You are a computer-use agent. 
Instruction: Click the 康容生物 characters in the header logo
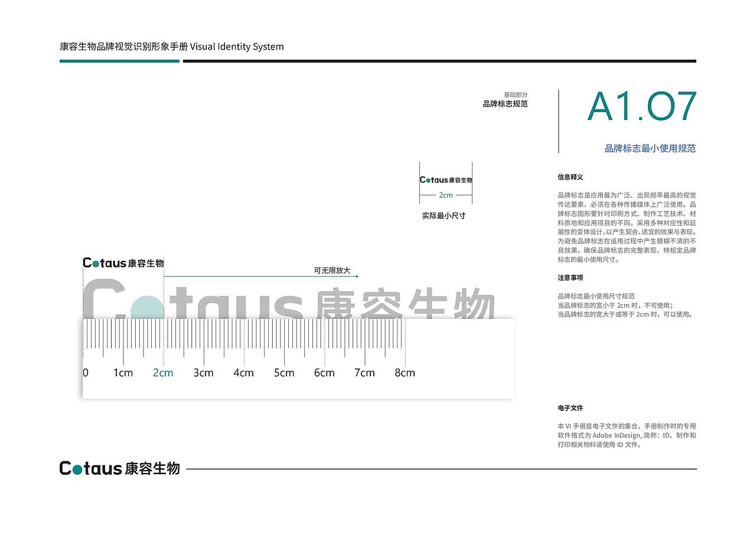[146, 263]
